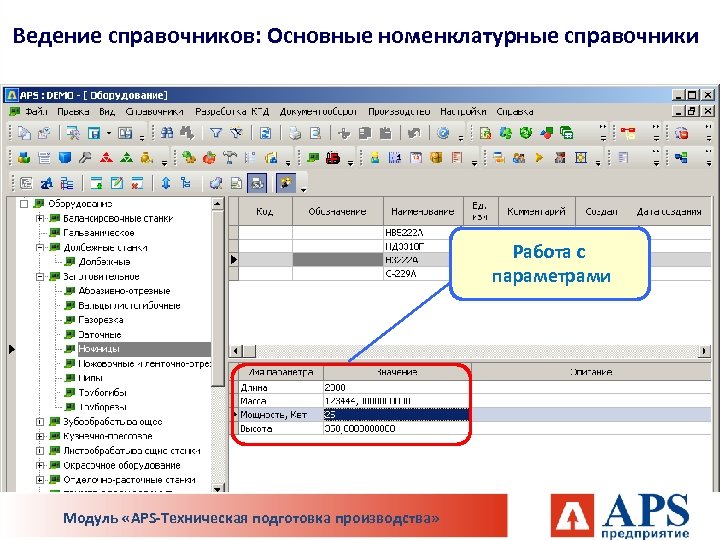Click the yellow play arrow icon

(539, 158)
